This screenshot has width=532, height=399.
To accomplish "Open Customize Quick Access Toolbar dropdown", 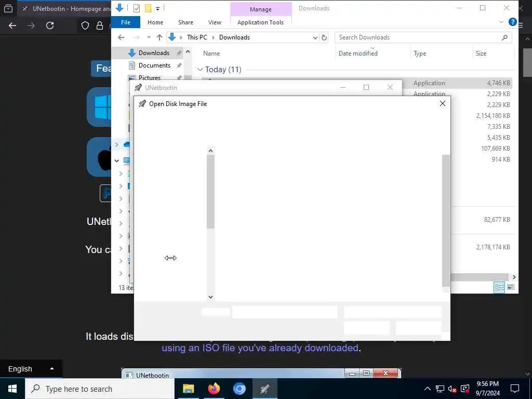I will [158, 8].
